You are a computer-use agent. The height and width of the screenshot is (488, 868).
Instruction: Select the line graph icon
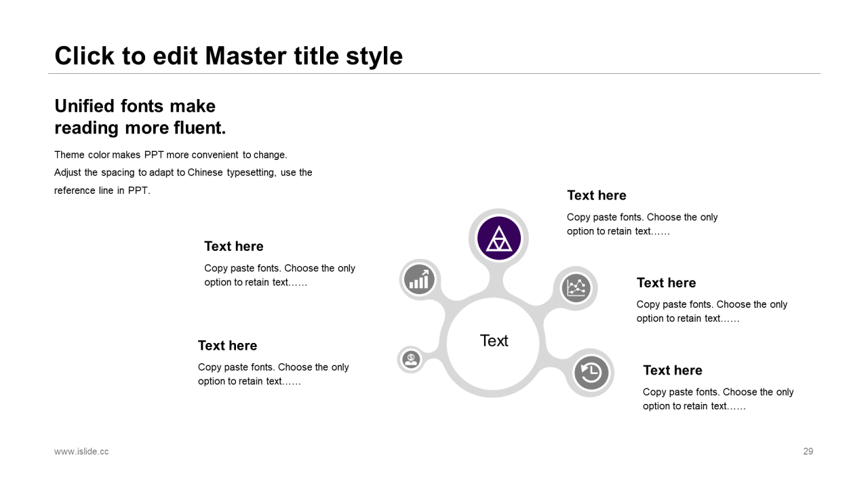point(576,288)
